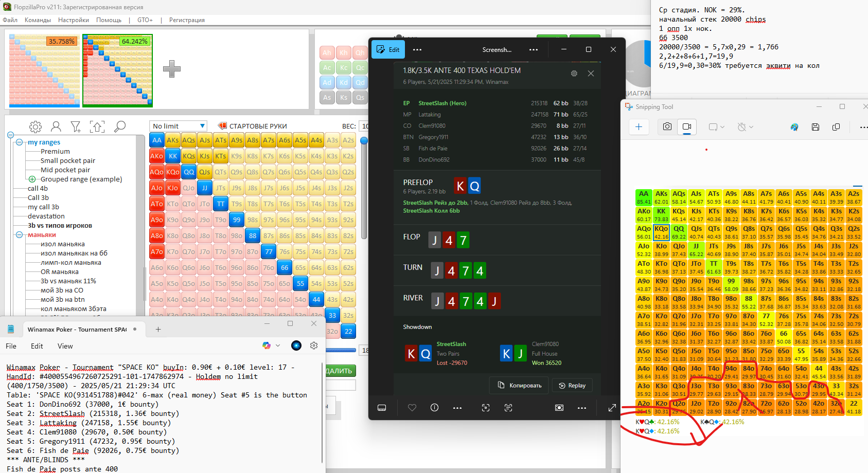The image size is (868, 473).
Task: Open snip shape mode dropdown in Snipping Tool
Action: [x=717, y=127]
